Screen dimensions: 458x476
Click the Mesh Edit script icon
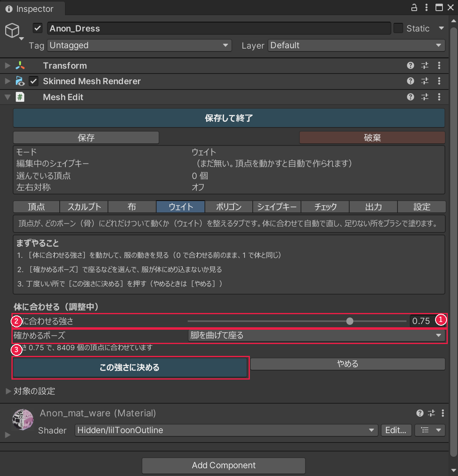coord(20,97)
